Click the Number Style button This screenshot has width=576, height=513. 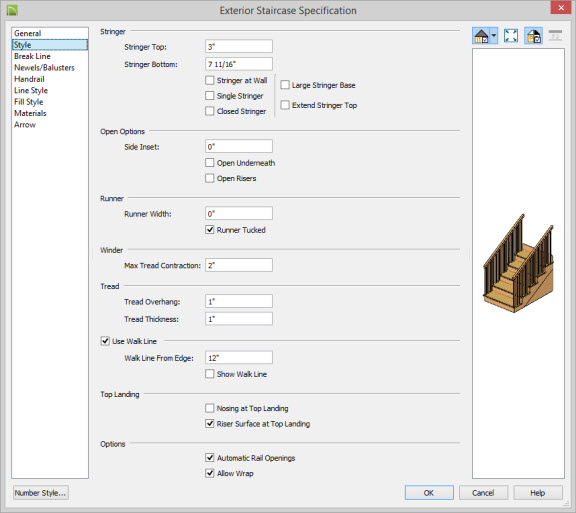coord(40,493)
